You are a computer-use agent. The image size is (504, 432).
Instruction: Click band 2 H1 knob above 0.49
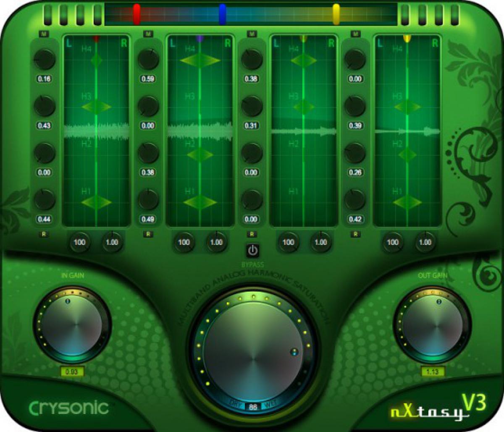pos(148,199)
